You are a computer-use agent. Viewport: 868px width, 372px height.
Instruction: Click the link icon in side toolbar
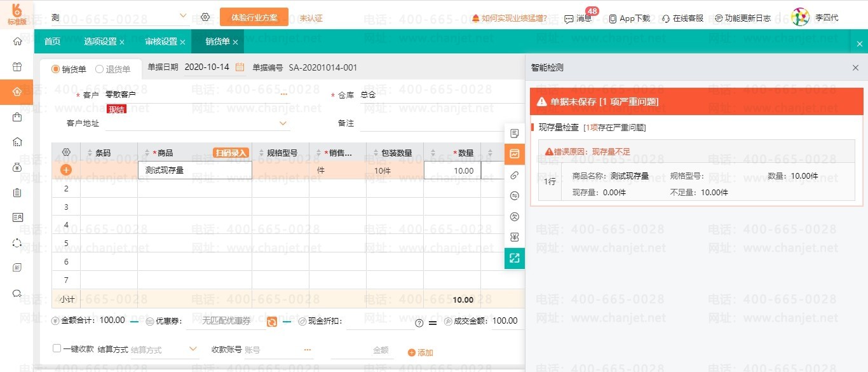515,175
